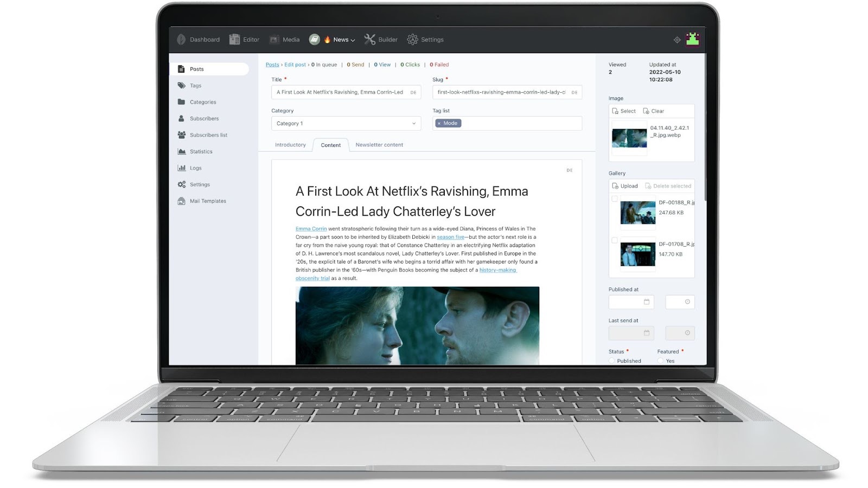The width and height of the screenshot is (868, 488).
Task: Tick the checkbox for DF-01708_R gallery image
Action: [615, 240]
